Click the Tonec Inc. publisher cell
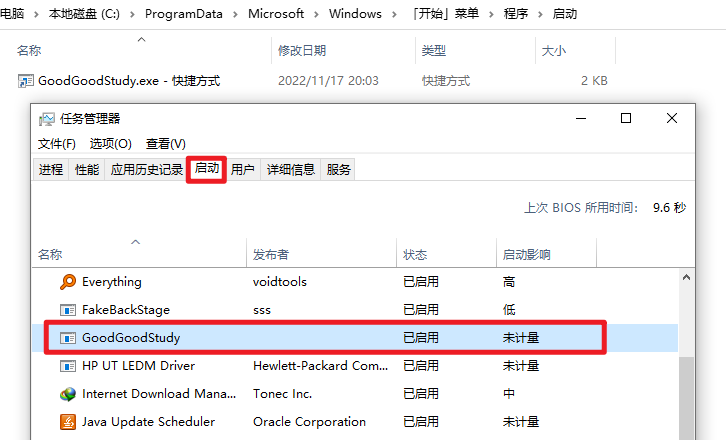Viewport: 726px width, 440px height. 282,394
